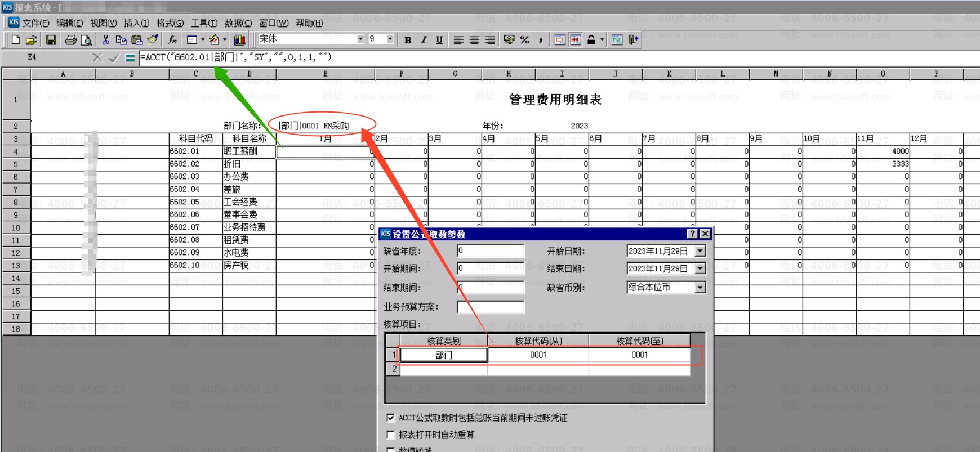This screenshot has height=452, width=980.
Task: Click the 核算类别 column header
Action: (x=443, y=341)
